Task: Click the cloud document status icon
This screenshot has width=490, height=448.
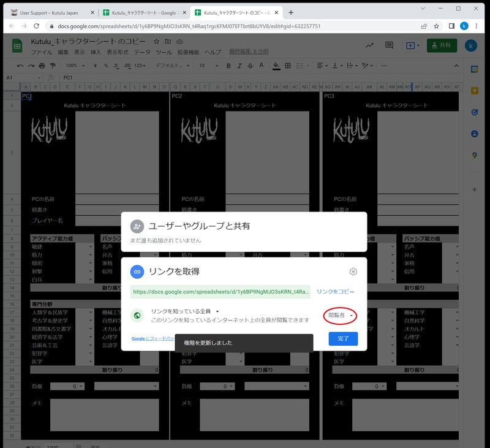Action: click(x=179, y=41)
